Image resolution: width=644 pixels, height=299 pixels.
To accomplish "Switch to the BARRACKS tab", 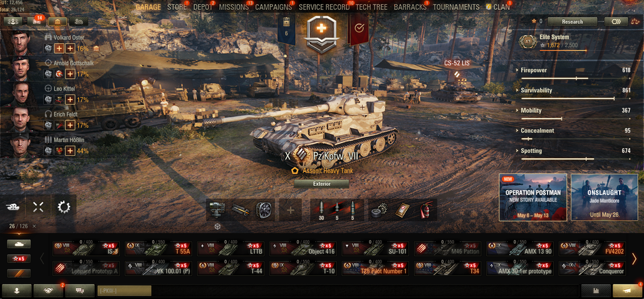I will pos(411,7).
